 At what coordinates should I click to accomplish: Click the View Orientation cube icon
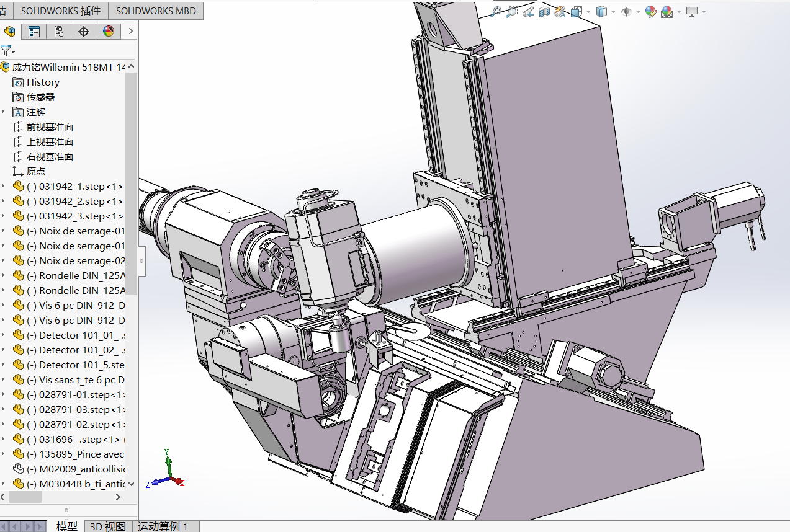coord(576,11)
